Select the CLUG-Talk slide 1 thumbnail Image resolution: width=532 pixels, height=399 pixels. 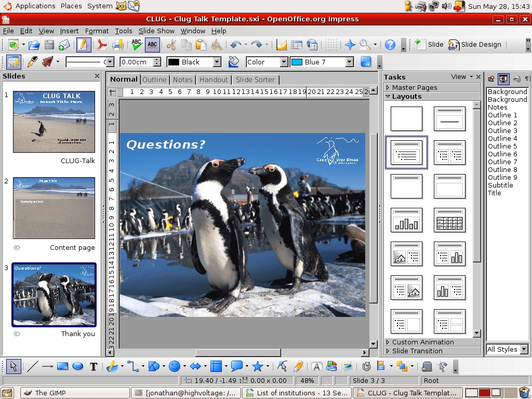click(54, 122)
